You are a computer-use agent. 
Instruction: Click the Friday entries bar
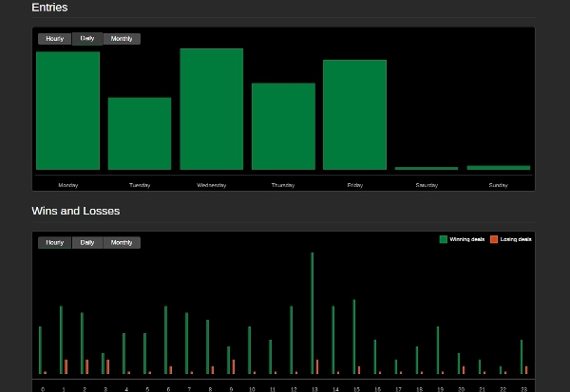(354, 115)
